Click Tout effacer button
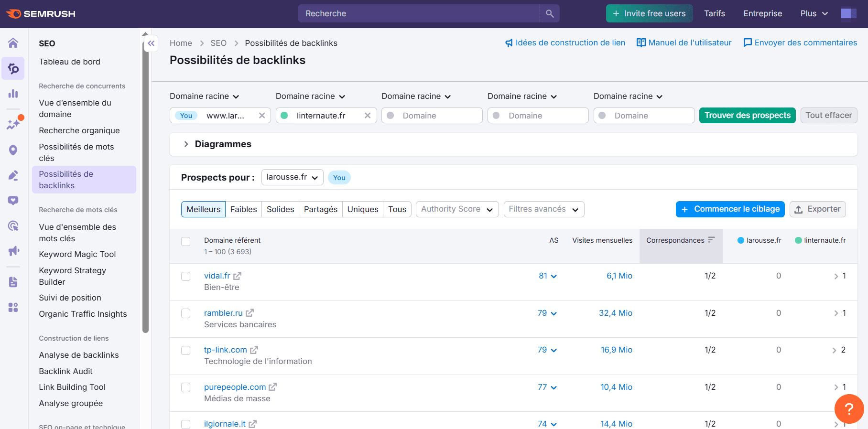This screenshot has height=429, width=868. [829, 115]
